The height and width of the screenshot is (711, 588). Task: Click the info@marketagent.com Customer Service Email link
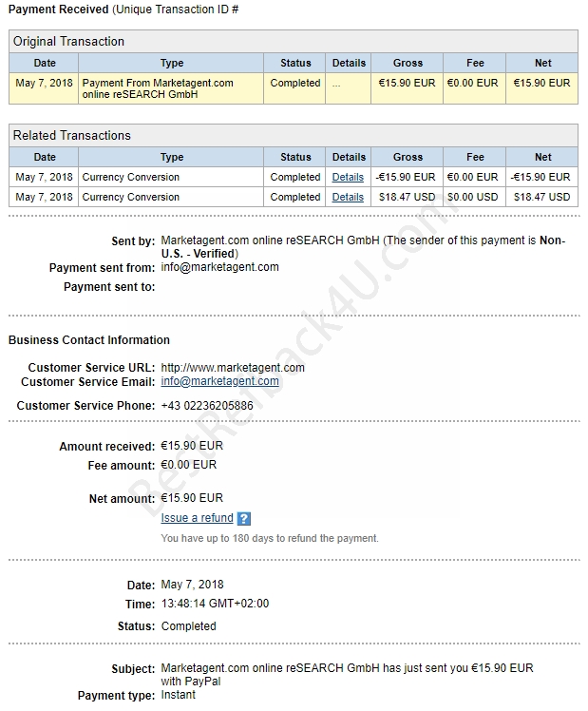219,381
